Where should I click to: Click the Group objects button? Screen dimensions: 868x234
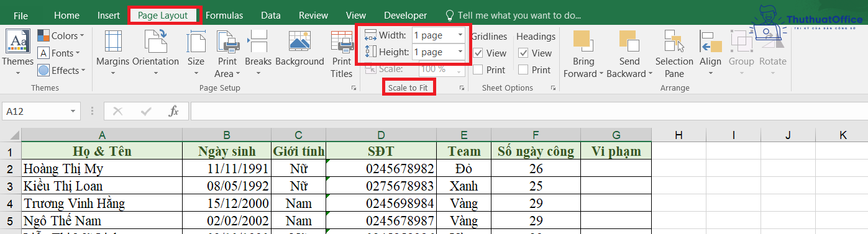tap(741, 52)
